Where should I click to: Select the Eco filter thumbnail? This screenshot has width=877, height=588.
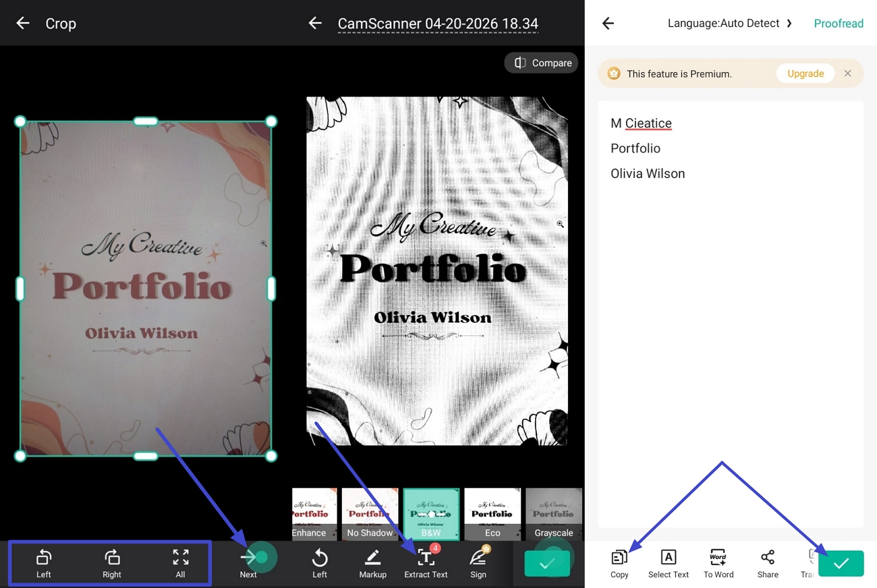point(492,514)
